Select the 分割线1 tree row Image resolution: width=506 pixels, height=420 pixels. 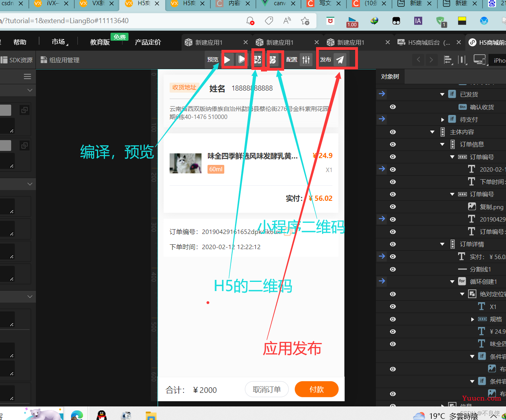[441, 269]
